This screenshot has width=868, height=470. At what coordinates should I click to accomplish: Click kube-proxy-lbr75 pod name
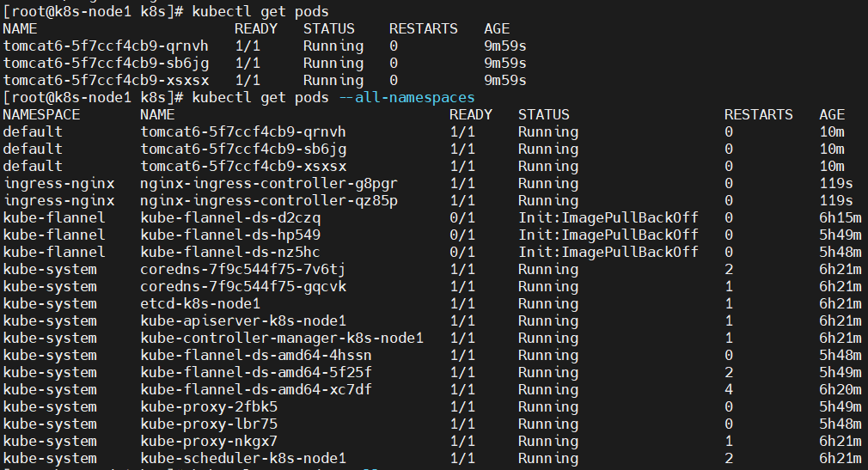(x=209, y=424)
